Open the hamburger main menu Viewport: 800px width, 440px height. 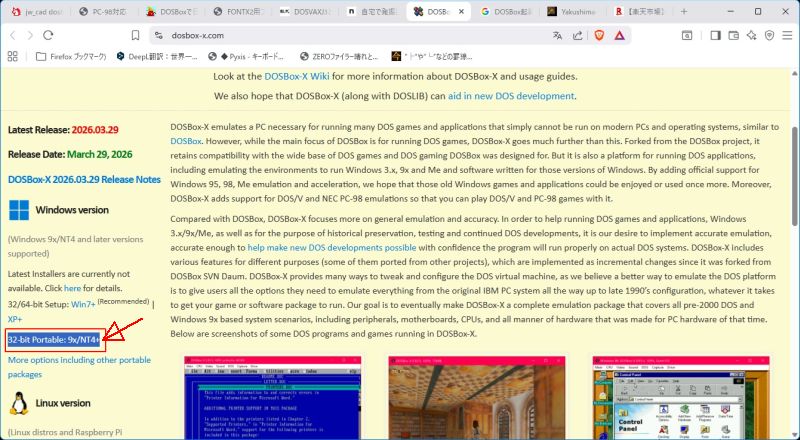pyautogui.click(x=787, y=35)
